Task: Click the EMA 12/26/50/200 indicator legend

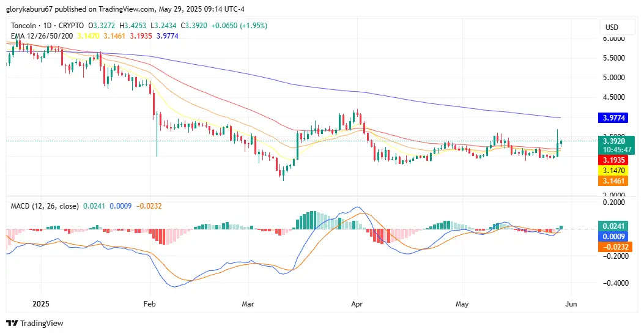Action: point(42,35)
